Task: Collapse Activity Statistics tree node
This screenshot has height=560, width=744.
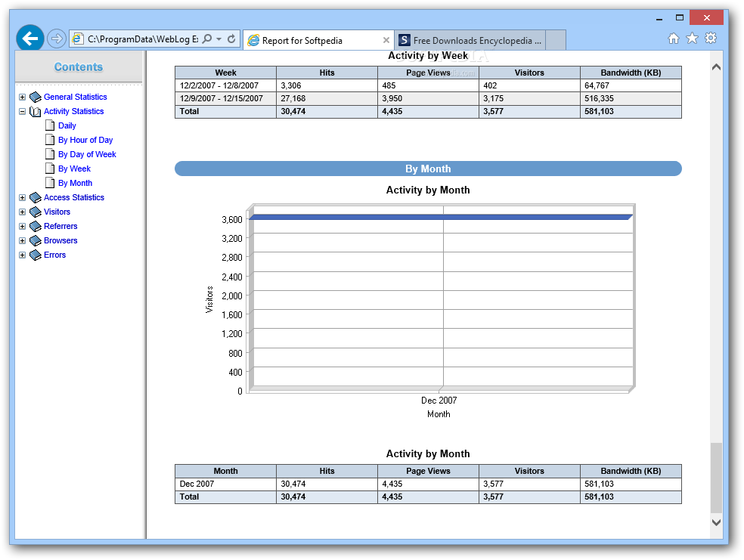Action: click(x=22, y=111)
